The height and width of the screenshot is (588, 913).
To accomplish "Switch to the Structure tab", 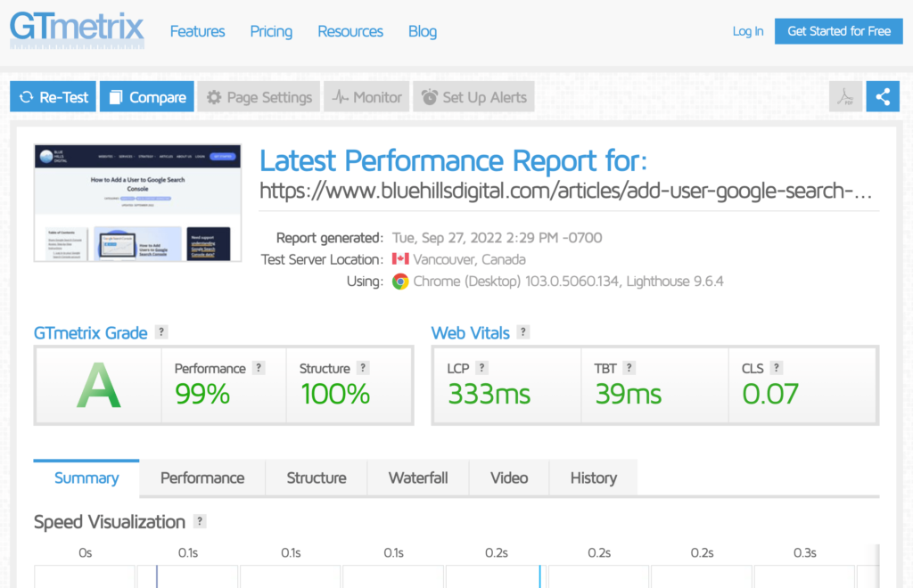I will point(317,478).
